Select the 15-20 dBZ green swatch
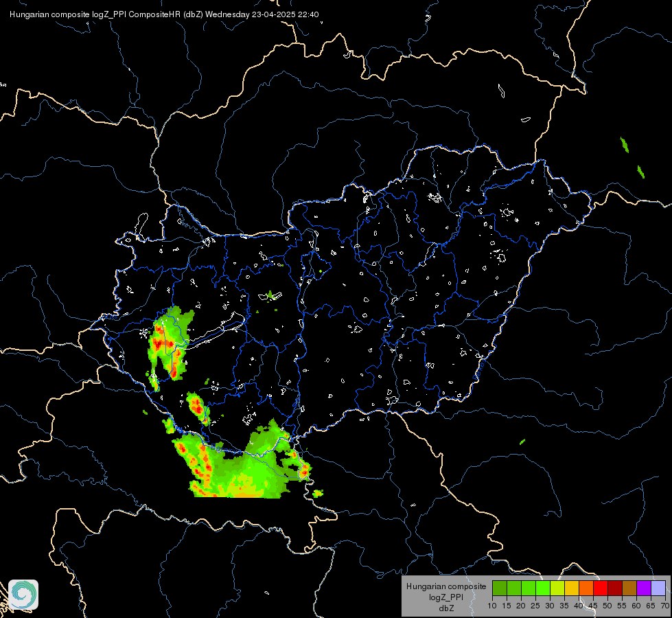Screen dimensions: 672x618 pyautogui.click(x=514, y=588)
